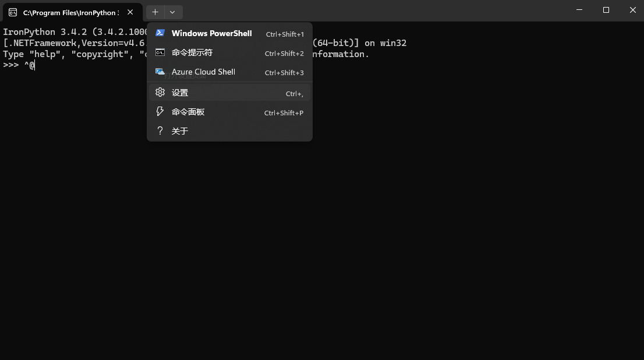Minimize the terminal window

click(579, 10)
